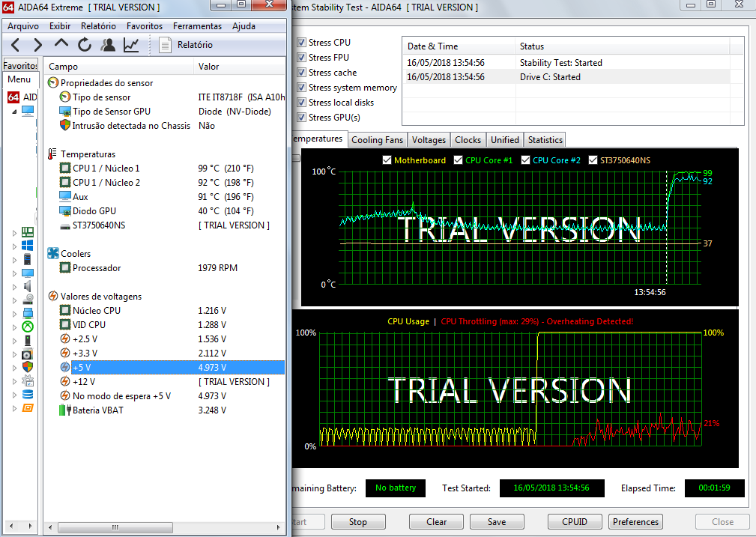Switch to the Cooling Fans tab
This screenshot has width=756, height=537.
[377, 140]
